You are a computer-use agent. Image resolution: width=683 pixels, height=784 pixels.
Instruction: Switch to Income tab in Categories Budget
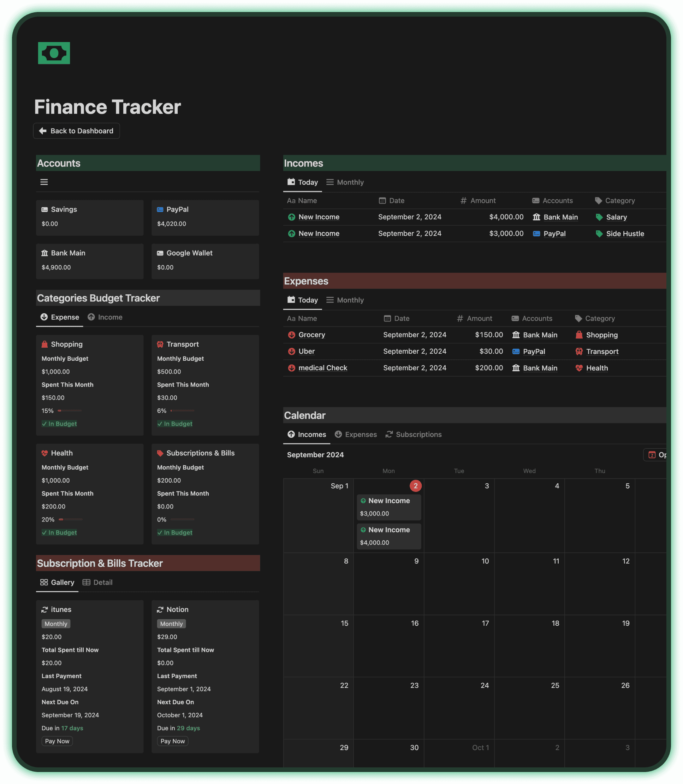(x=109, y=317)
